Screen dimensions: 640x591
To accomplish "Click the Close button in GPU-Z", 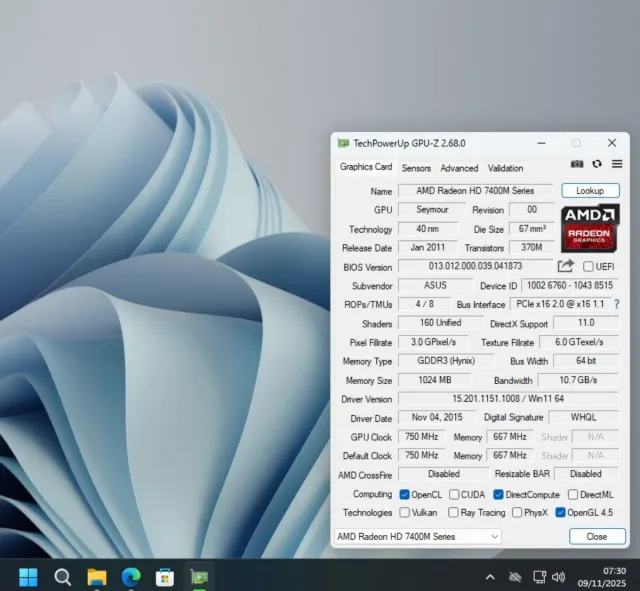I will (597, 536).
